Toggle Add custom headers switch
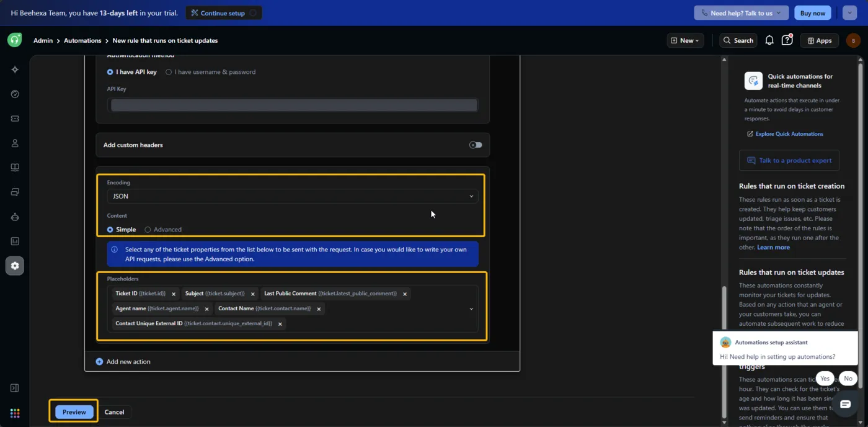 coord(476,145)
